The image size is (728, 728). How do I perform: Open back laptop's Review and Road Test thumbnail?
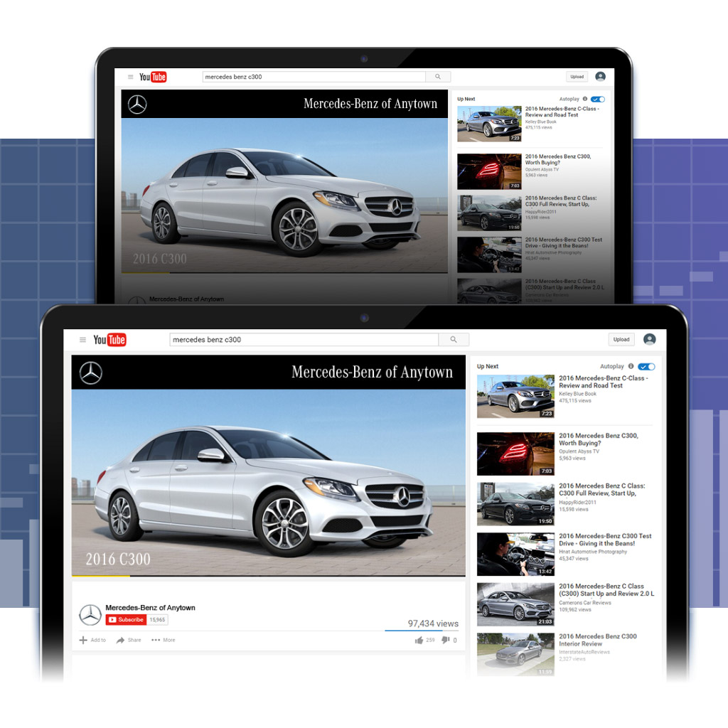click(x=489, y=124)
